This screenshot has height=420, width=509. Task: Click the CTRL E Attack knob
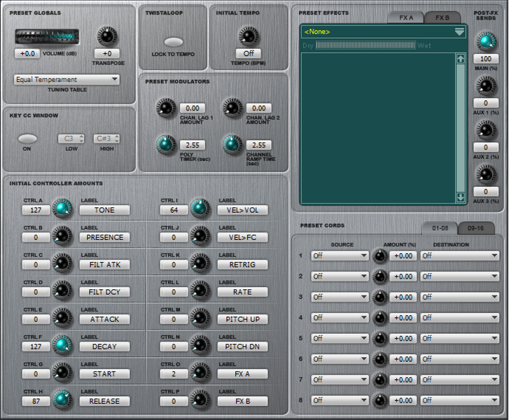click(x=62, y=317)
